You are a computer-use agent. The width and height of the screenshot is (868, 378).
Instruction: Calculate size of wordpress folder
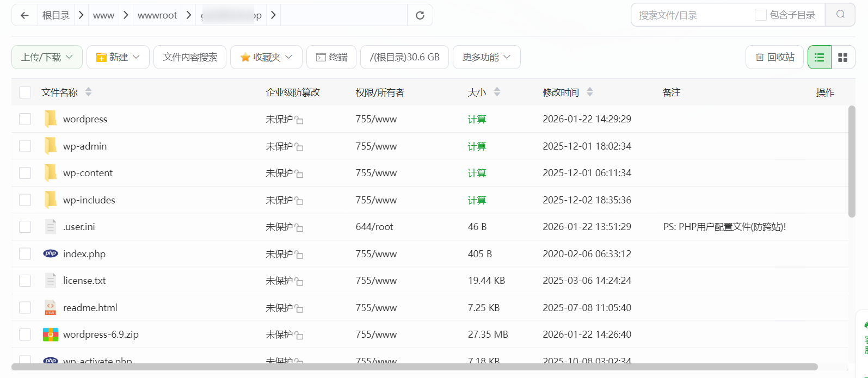[x=477, y=119]
